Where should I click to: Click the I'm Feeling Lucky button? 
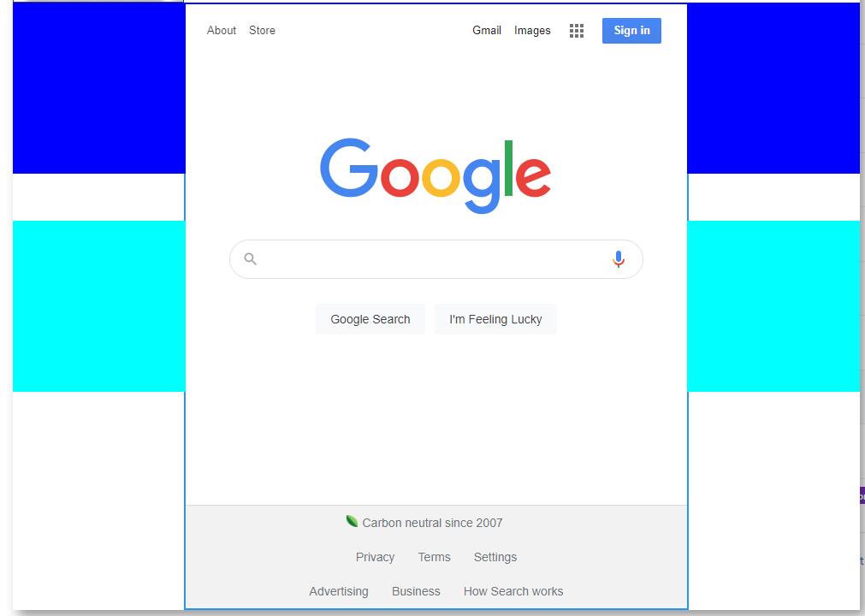pyautogui.click(x=495, y=319)
